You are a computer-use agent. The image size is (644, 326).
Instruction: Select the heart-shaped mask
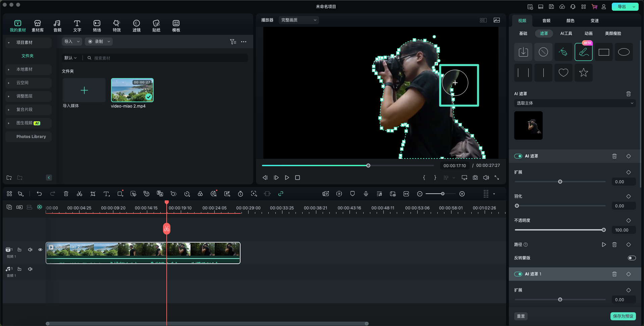point(563,72)
